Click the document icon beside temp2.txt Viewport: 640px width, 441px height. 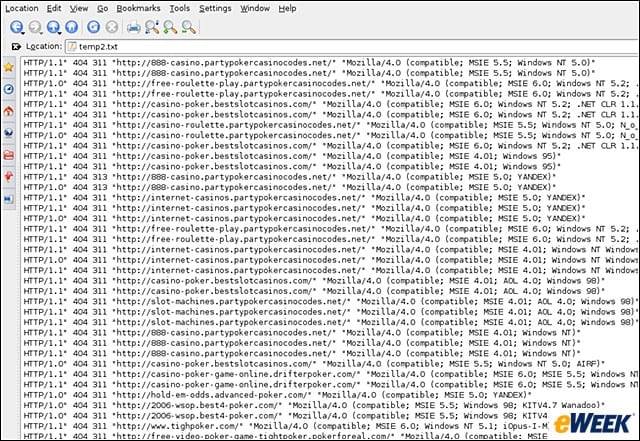pyautogui.click(x=72, y=47)
